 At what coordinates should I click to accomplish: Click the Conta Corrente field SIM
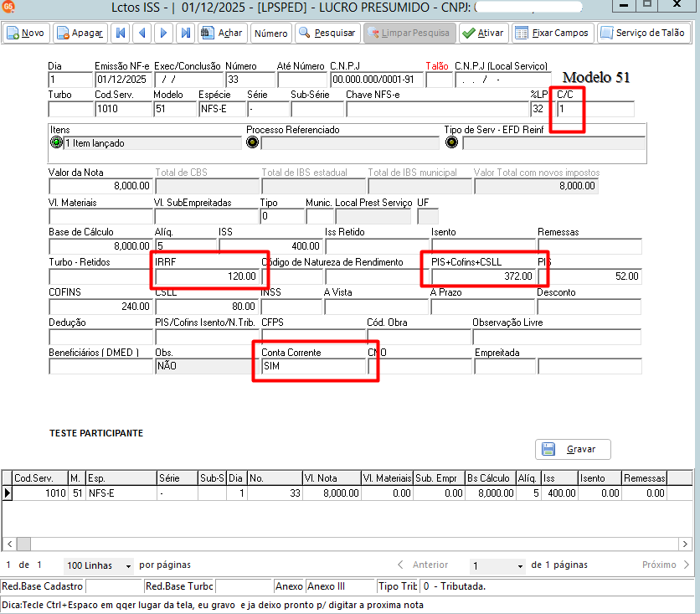(x=313, y=366)
